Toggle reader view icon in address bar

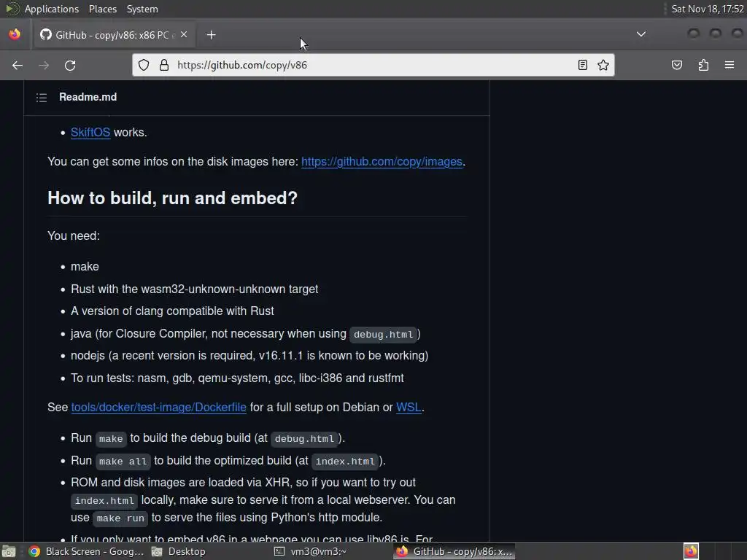click(x=583, y=65)
